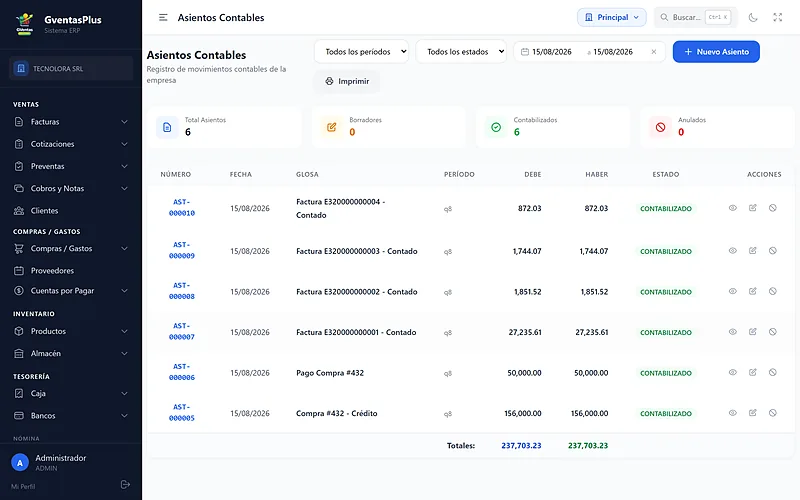Click the Nuevo Asiento button

pyautogui.click(x=716, y=52)
